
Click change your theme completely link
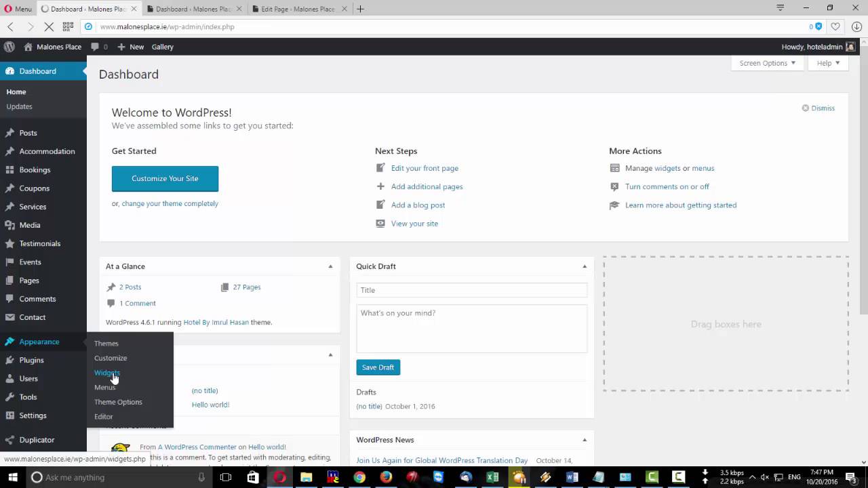click(x=170, y=203)
